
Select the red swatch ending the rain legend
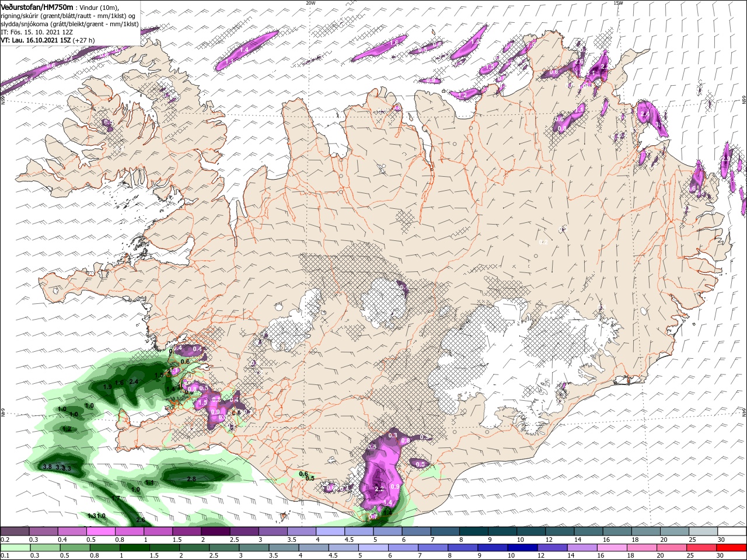tap(732, 548)
